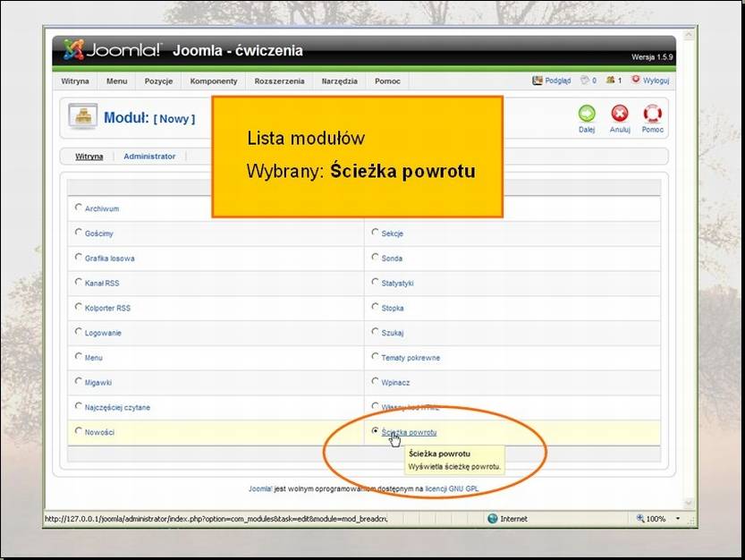Screen dimensions: 745x560
Task: Click the Moduł module box icon
Action: tap(82, 116)
